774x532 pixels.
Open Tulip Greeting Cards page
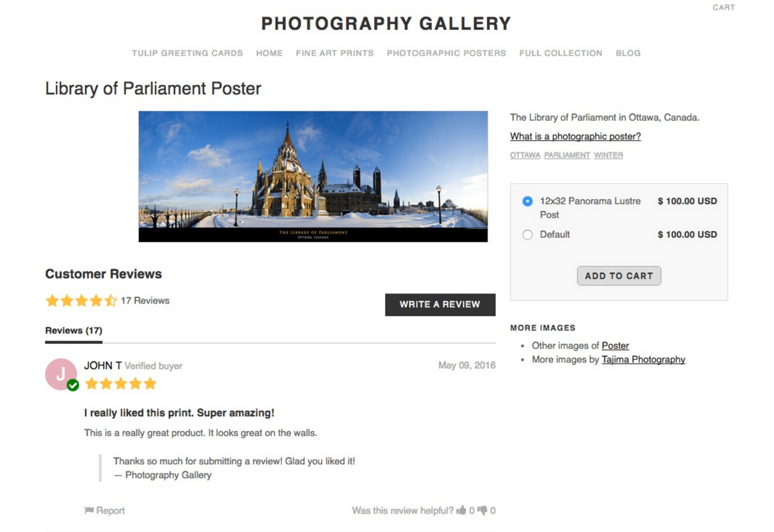coord(187,53)
